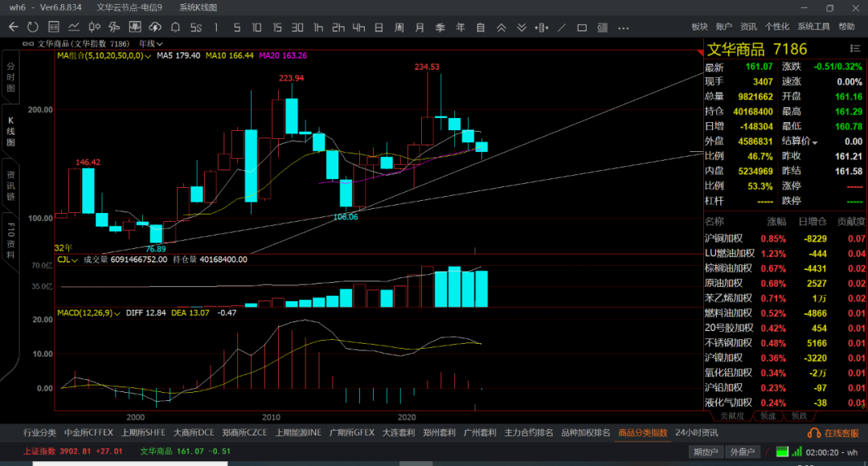Select the 原油加权 row in the list

(785, 284)
